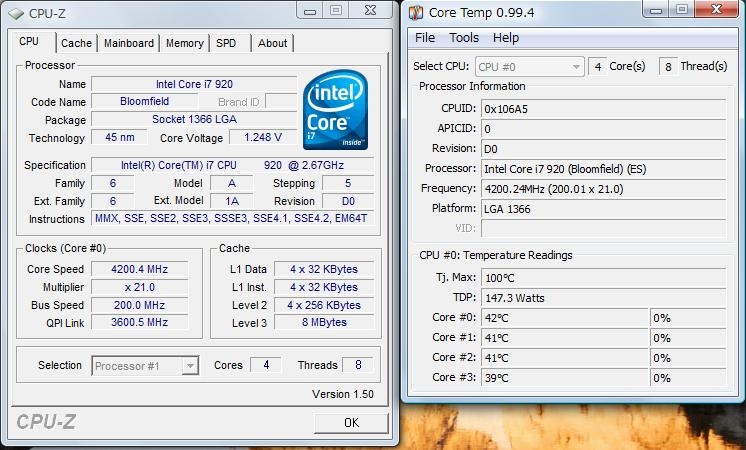Click the Intel Core i7 logo badge
This screenshot has height=450, width=746.
pyautogui.click(x=335, y=110)
